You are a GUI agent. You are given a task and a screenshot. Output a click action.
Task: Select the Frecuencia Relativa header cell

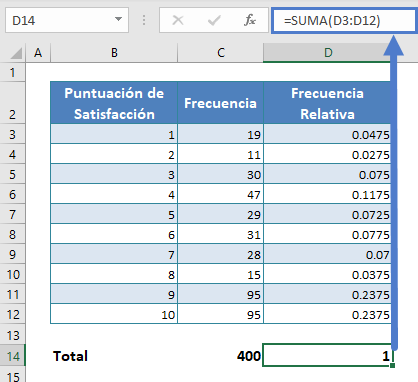327,103
